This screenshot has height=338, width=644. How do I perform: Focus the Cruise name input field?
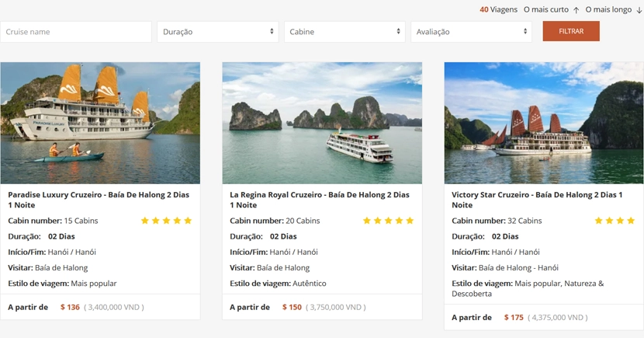pos(76,32)
